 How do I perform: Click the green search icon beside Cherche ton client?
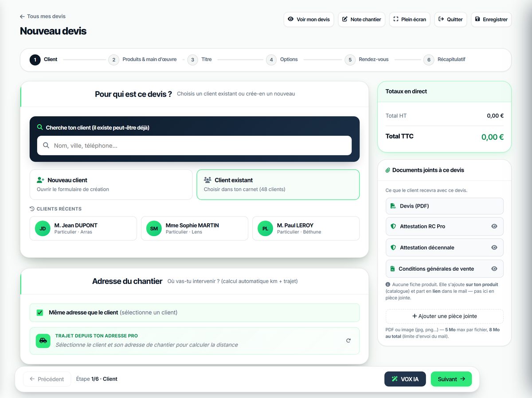point(40,127)
